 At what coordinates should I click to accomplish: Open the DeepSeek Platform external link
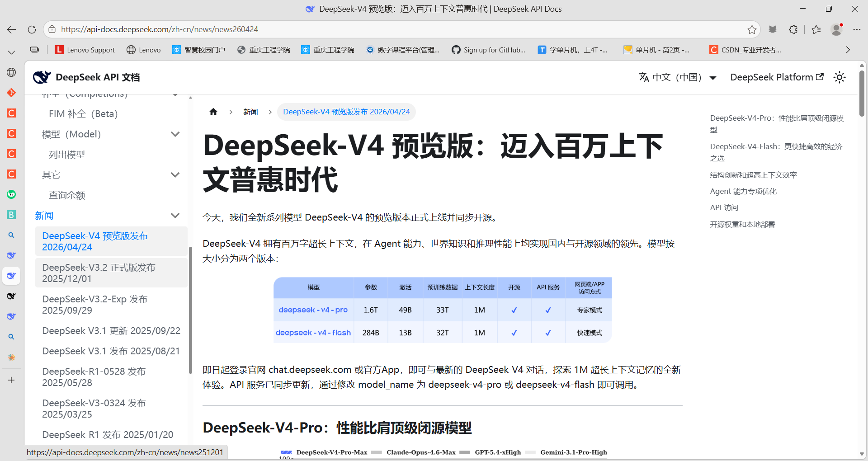777,77
